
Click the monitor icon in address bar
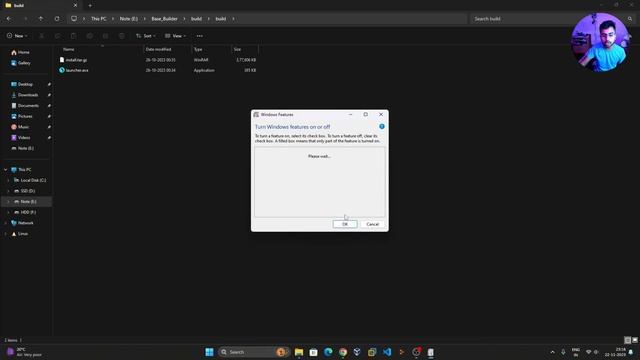coord(74,19)
